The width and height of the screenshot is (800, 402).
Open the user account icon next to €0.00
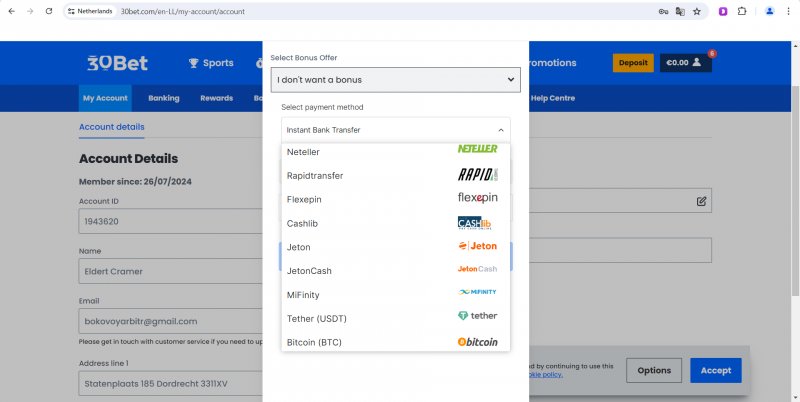coord(696,63)
